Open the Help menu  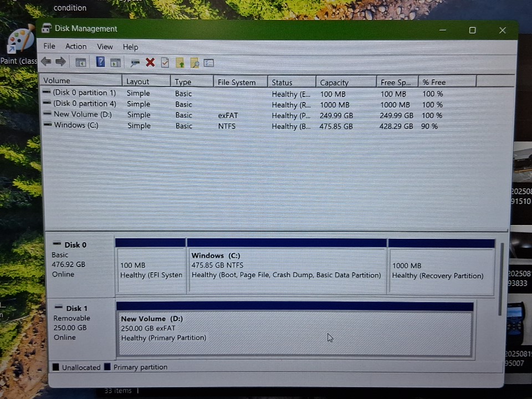click(x=130, y=47)
